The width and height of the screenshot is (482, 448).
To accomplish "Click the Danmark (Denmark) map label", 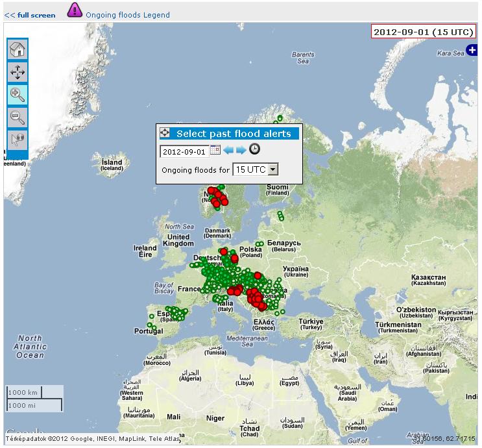I will [x=217, y=233].
